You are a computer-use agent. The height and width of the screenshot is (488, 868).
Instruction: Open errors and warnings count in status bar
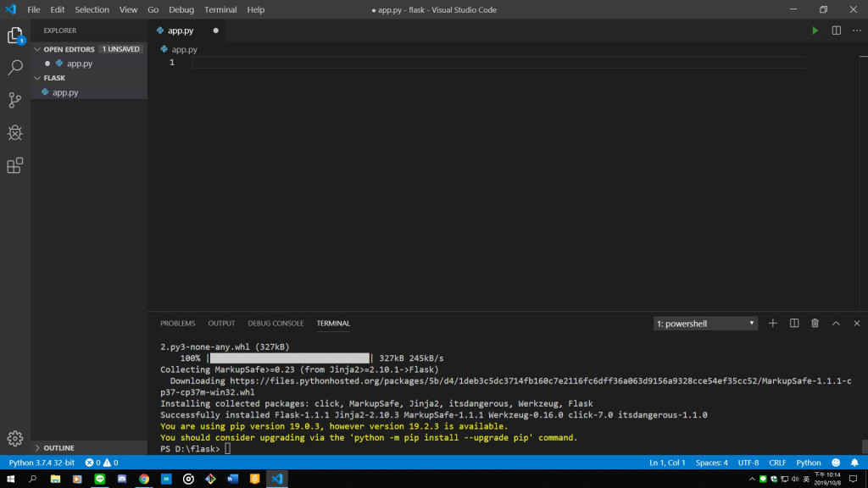pos(102,463)
